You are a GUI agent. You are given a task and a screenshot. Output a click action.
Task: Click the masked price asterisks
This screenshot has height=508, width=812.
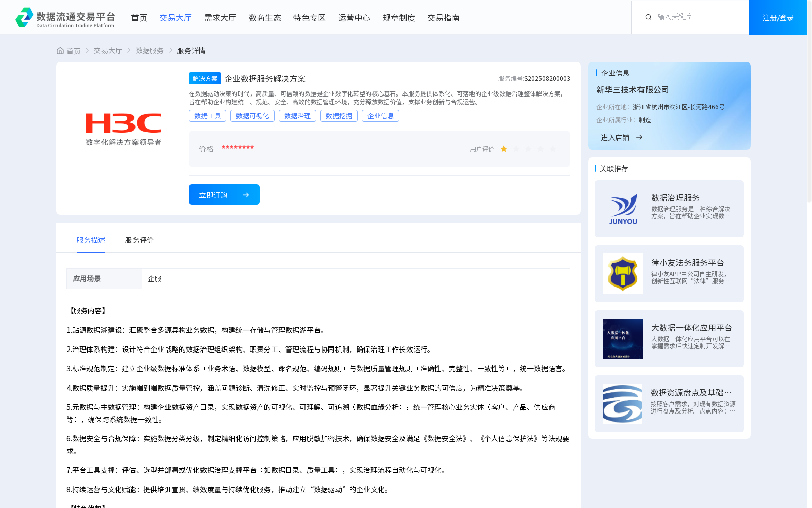(x=238, y=148)
